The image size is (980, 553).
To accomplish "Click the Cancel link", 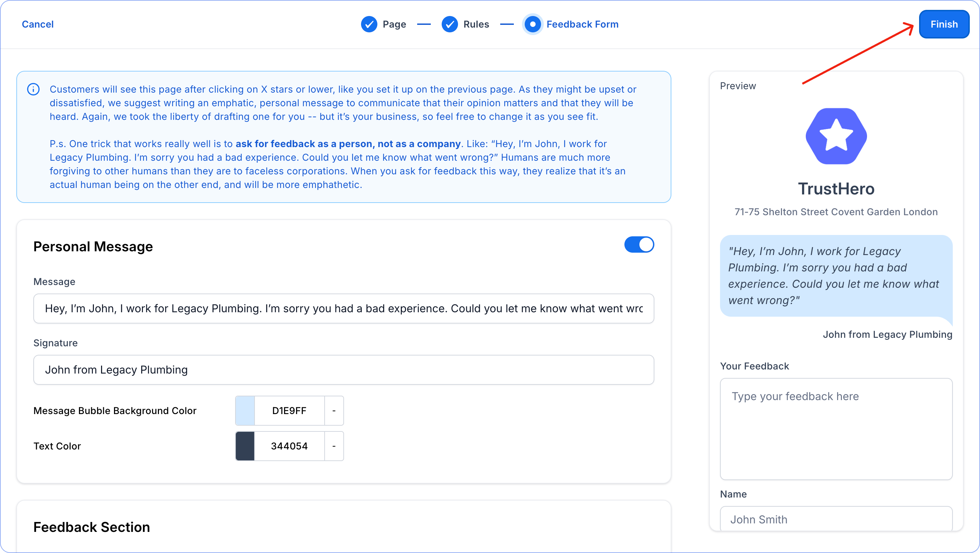I will point(38,25).
